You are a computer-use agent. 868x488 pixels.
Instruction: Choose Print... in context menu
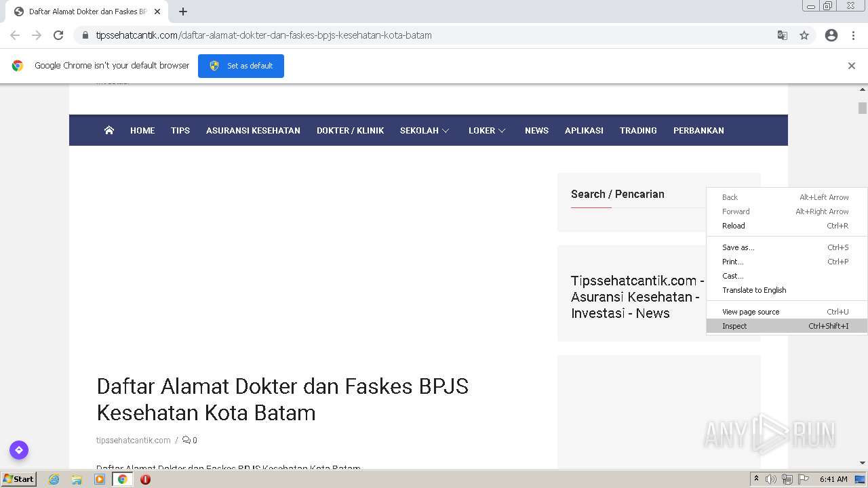[787, 262]
